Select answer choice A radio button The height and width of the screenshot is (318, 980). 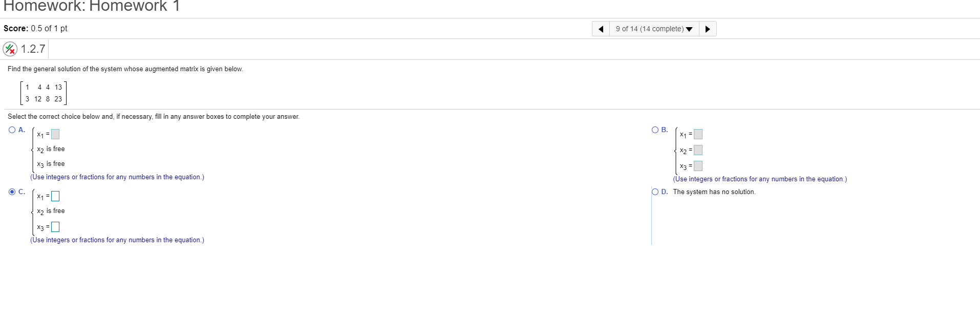click(12, 130)
